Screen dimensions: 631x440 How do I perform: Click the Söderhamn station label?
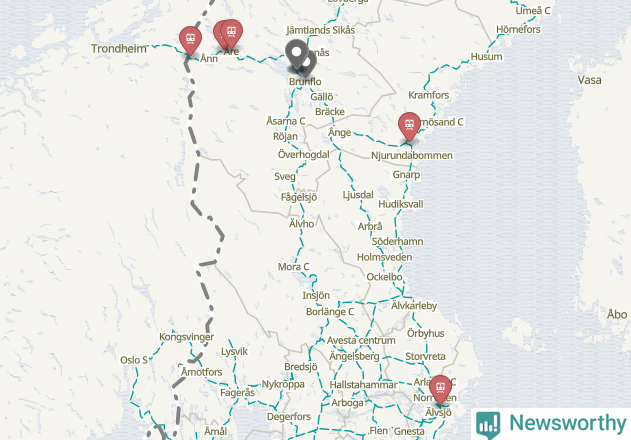pyautogui.click(x=397, y=242)
